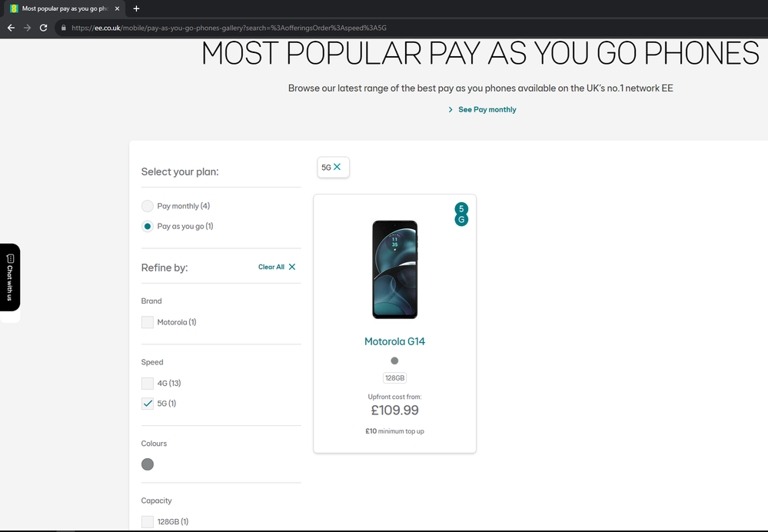This screenshot has width=768, height=532.
Task: Choose the grey colour filter swatch
Action: (148, 464)
